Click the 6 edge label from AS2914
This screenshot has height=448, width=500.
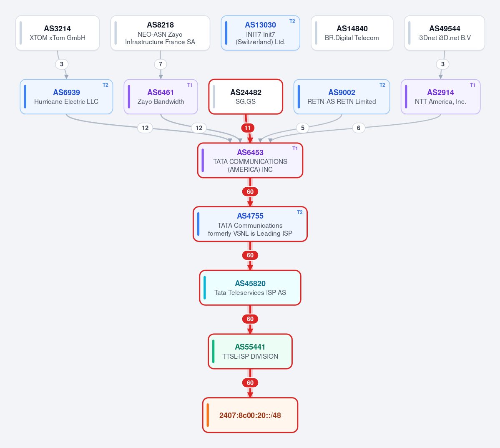click(x=359, y=128)
